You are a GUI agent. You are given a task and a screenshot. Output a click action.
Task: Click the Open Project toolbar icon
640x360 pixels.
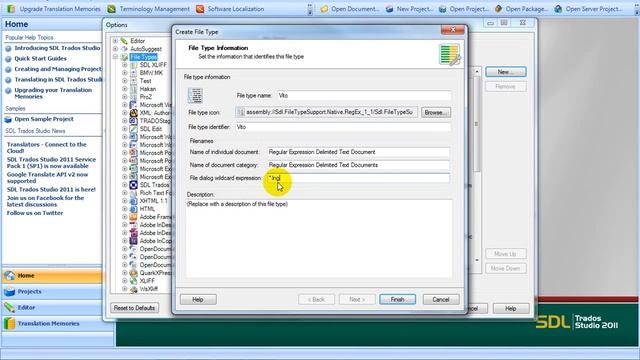[442, 9]
